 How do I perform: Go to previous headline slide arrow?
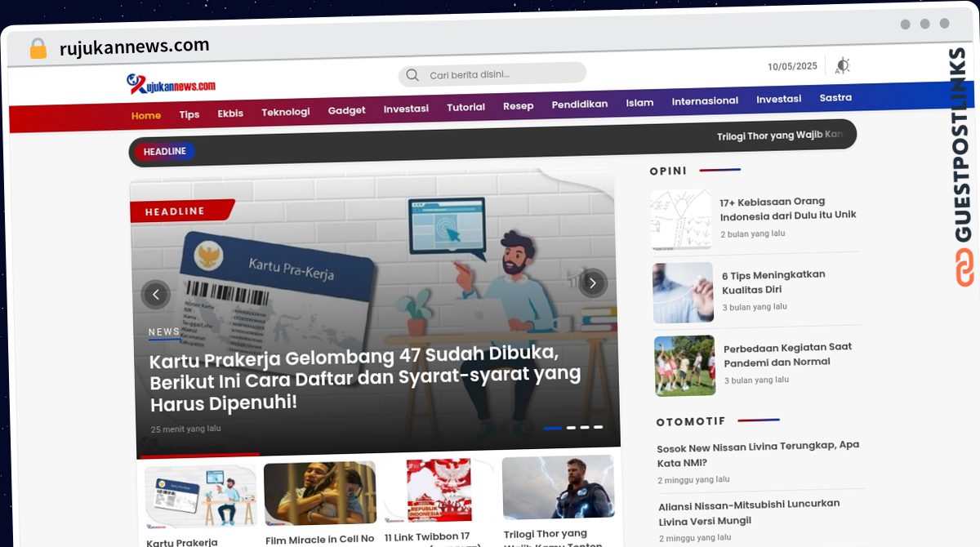[x=155, y=294]
